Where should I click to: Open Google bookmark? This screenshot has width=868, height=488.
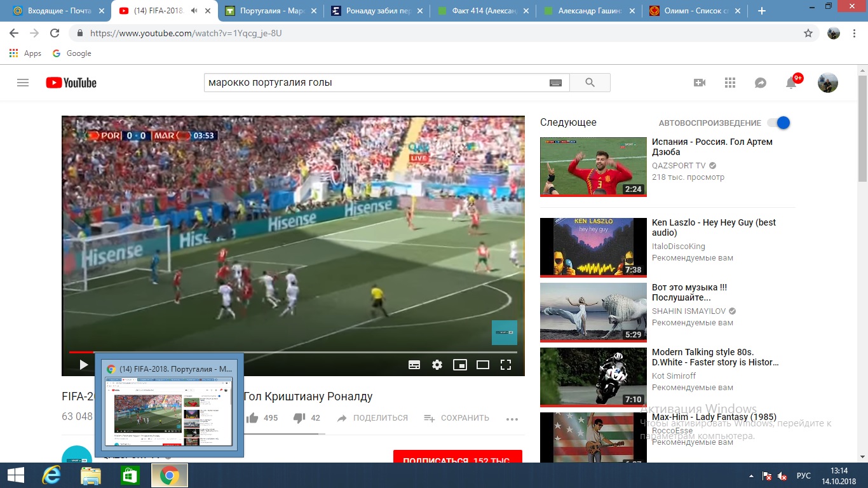[x=72, y=53]
